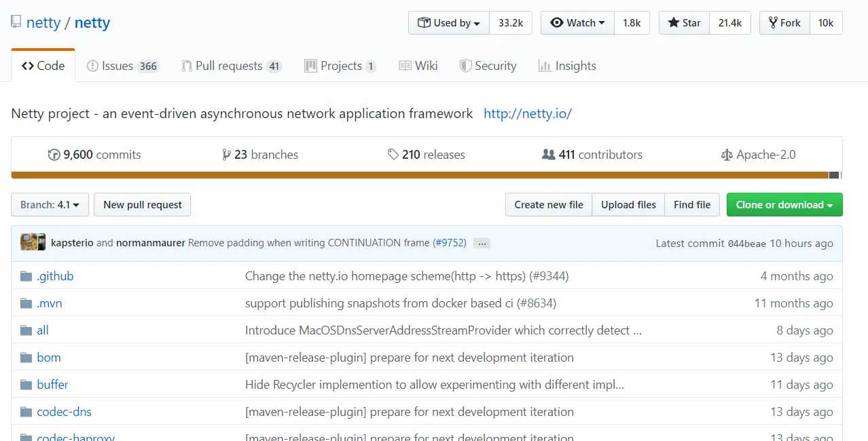Viewport: 868px width, 441px height.
Task: Open the Clone or download menu
Action: (x=784, y=204)
